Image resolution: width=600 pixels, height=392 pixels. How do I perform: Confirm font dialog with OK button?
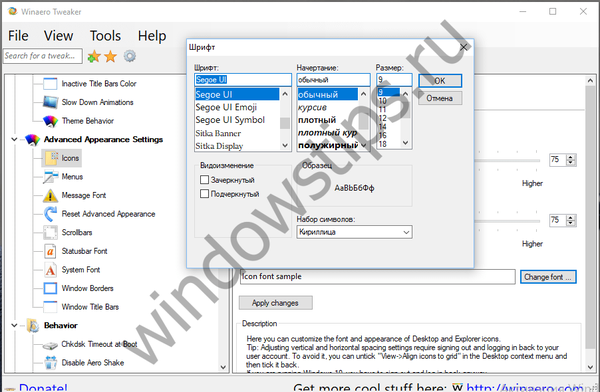440,81
